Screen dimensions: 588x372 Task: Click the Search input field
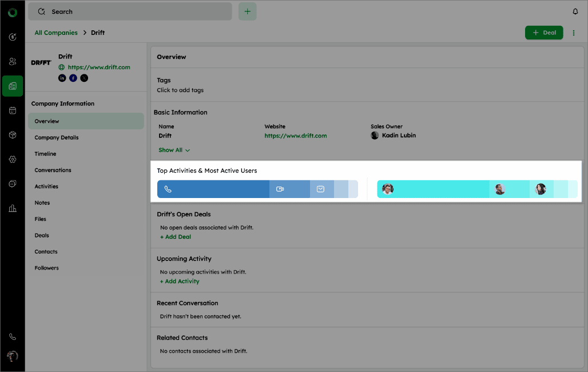130,11
